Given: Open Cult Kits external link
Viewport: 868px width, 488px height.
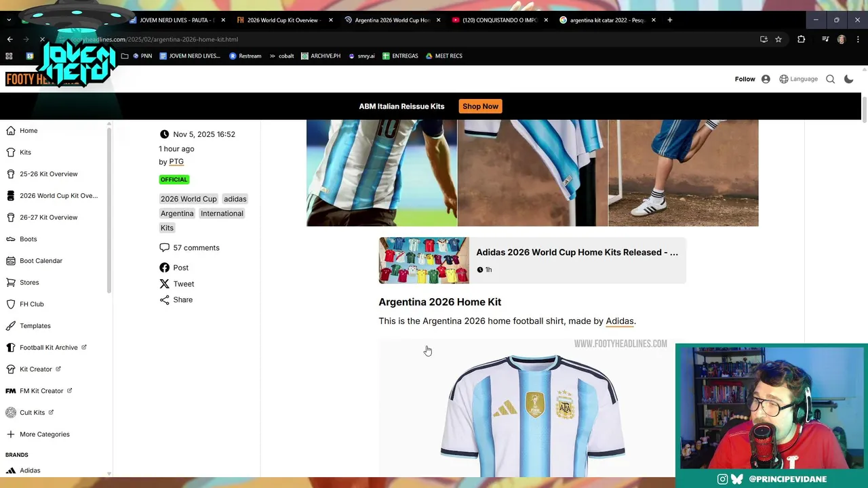Looking at the screenshot, I should (x=30, y=413).
